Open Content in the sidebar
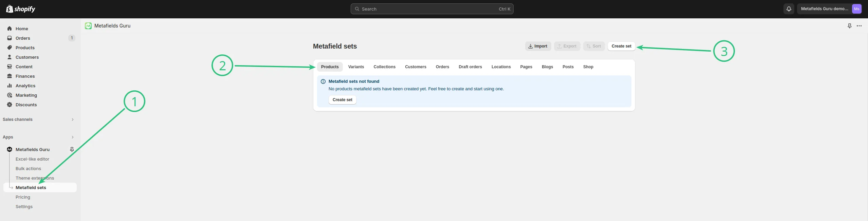The image size is (868, 221). click(40, 67)
